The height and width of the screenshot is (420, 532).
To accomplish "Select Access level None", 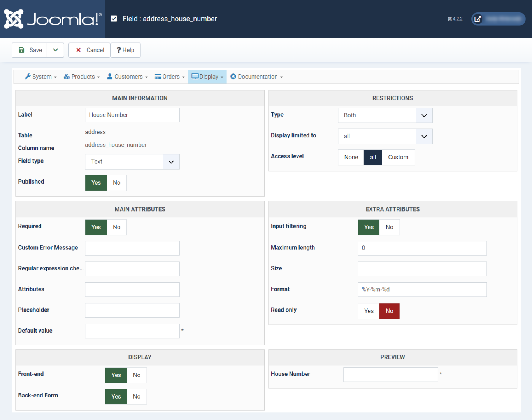I will [351, 157].
